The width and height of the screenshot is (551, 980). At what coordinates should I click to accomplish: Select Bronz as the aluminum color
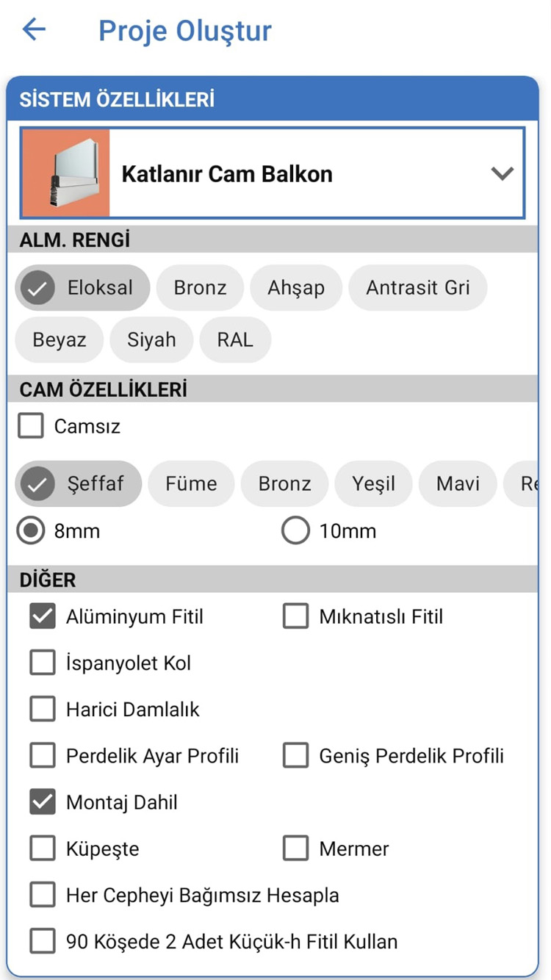[199, 288]
